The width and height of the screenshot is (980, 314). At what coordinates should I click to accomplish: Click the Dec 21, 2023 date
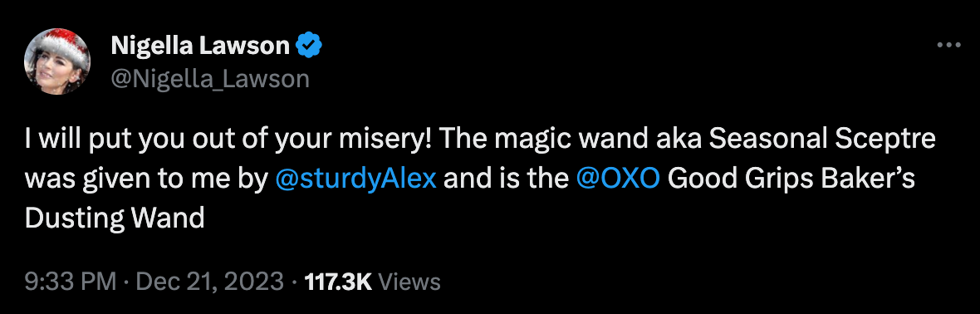point(209,282)
